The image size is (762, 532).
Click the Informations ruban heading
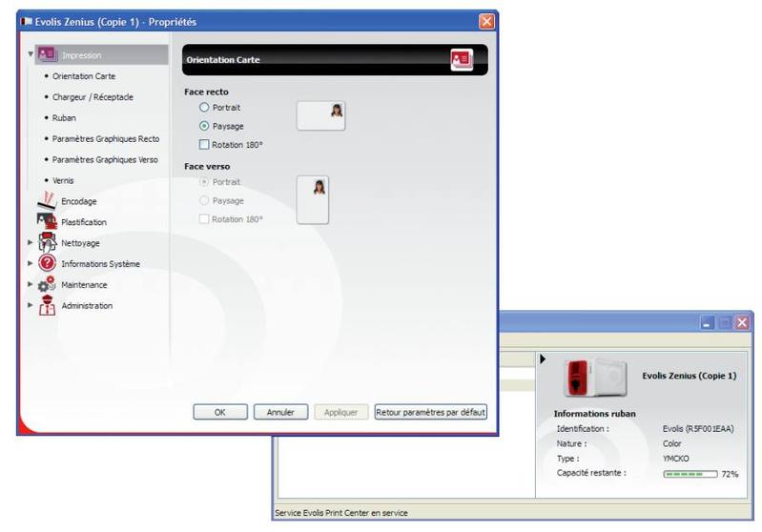pyautogui.click(x=594, y=414)
